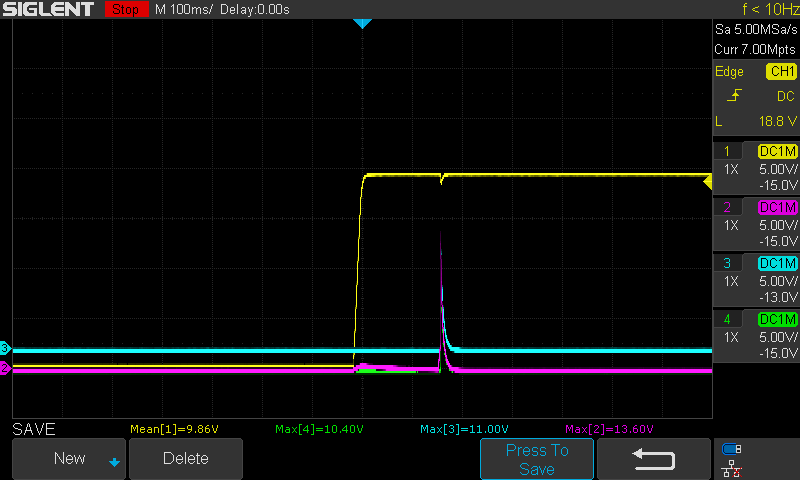Click the SIGLENT logo
The height and width of the screenshot is (480, 800).
pos(48,9)
